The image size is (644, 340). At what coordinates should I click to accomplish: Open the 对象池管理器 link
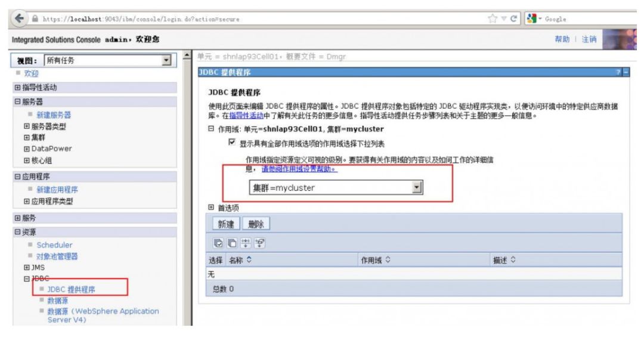point(57,256)
